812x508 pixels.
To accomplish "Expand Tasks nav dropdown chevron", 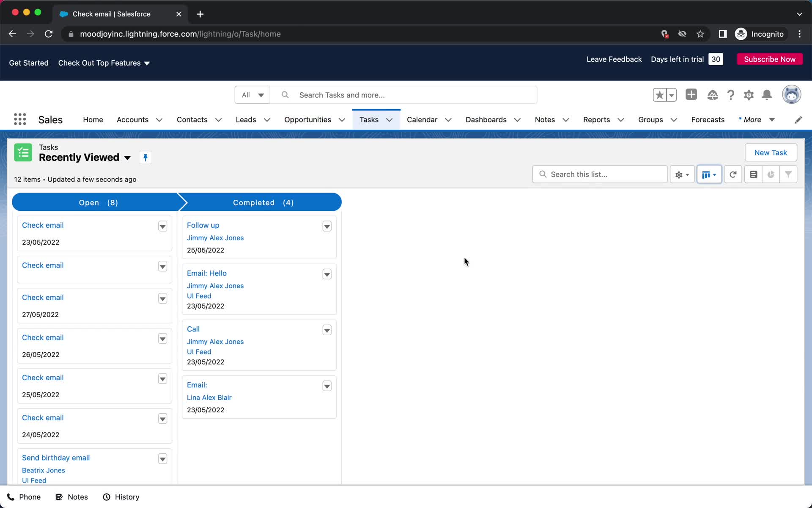I will [390, 120].
